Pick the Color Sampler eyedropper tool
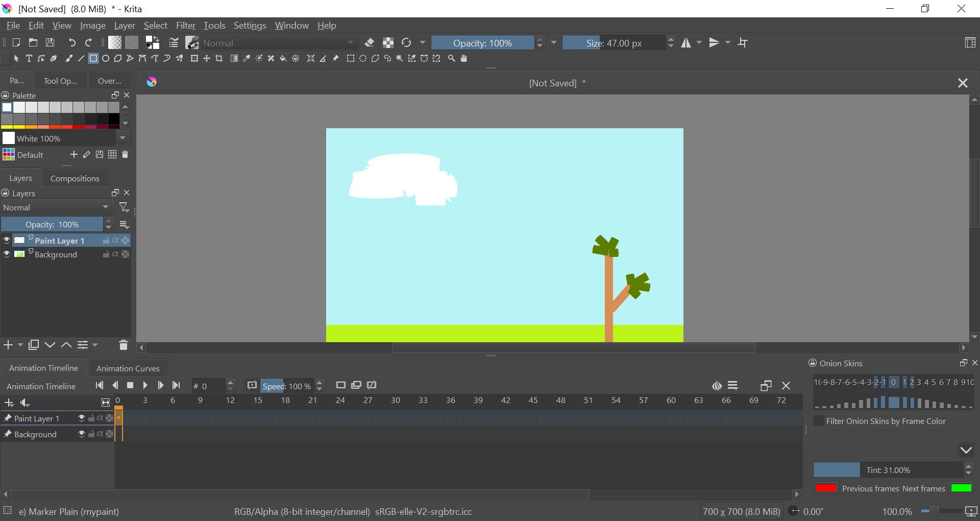 (247, 58)
